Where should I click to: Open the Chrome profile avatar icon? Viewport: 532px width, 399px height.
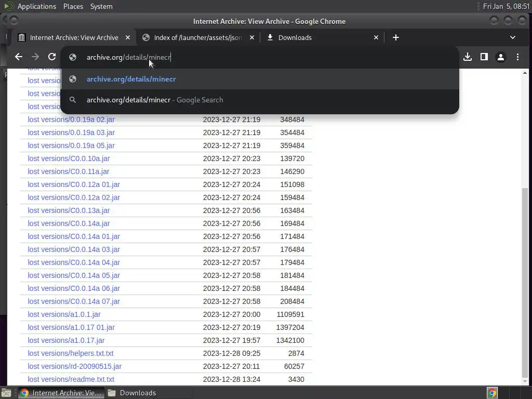pos(501,57)
